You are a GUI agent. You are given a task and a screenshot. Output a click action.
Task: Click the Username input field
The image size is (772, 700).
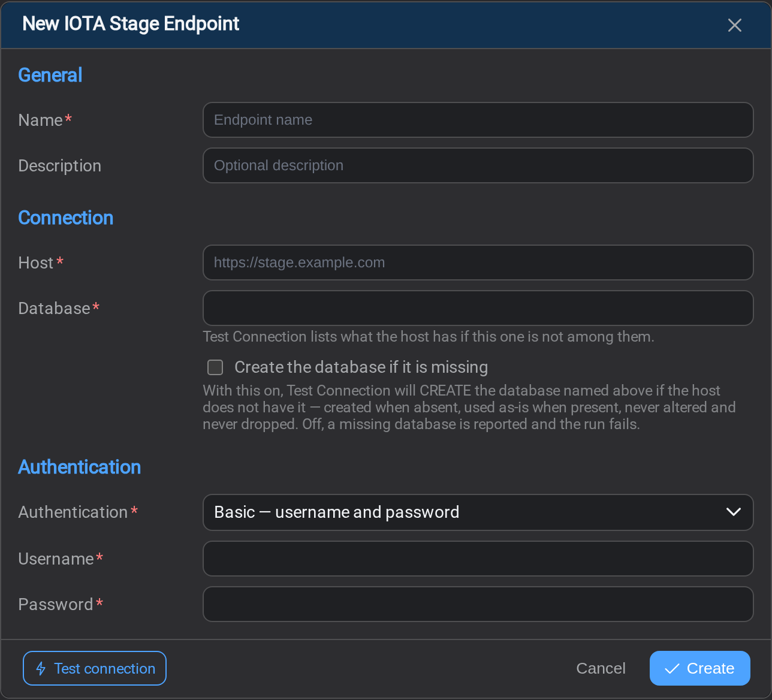click(478, 559)
